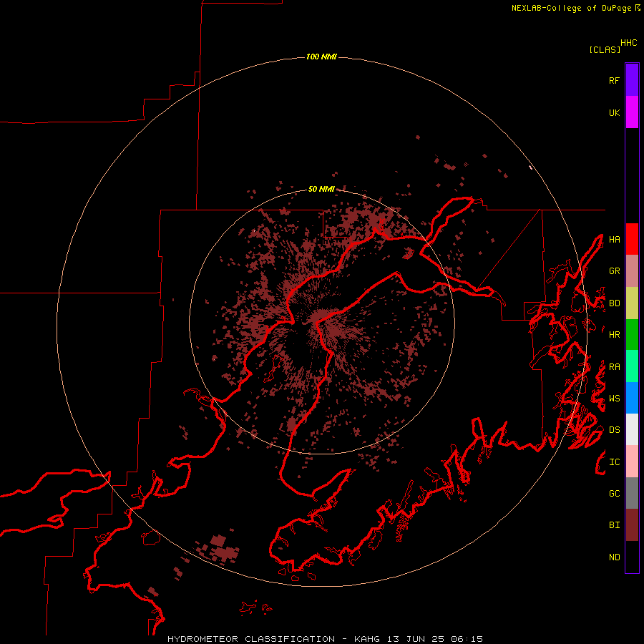The image size is (644, 644).
Task: Click the HHC product code label
Action: pyautogui.click(x=628, y=43)
